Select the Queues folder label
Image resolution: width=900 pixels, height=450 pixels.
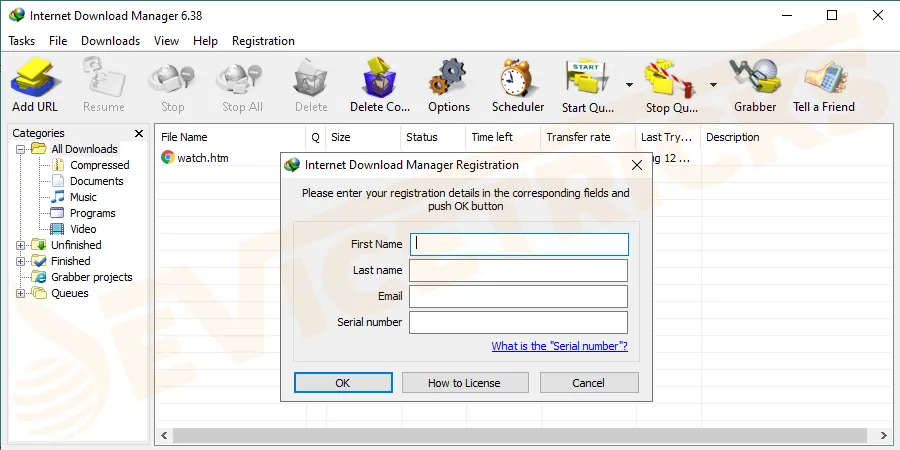coord(69,293)
